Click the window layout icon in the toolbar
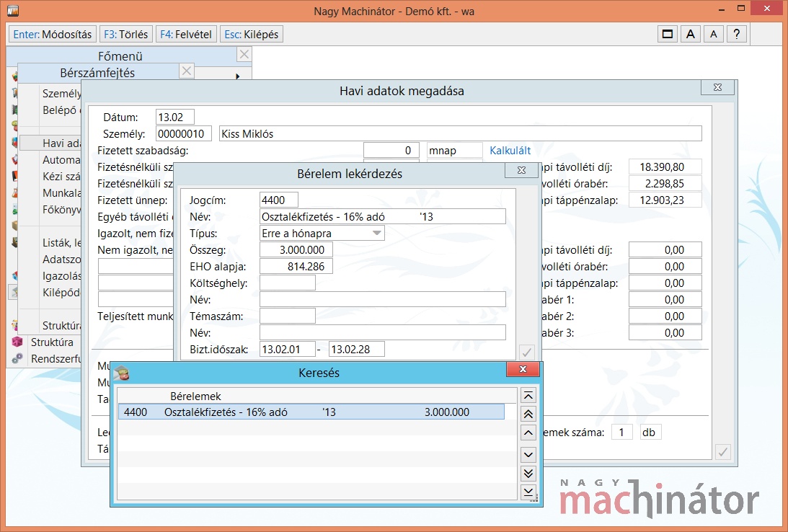The width and height of the screenshot is (788, 532). (x=668, y=34)
